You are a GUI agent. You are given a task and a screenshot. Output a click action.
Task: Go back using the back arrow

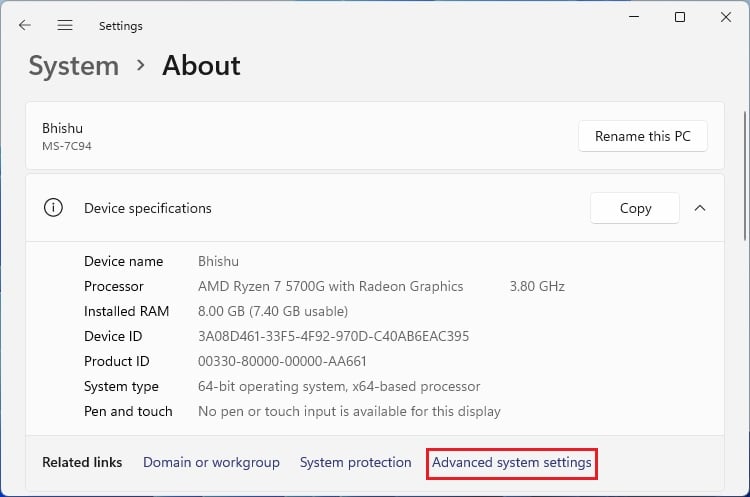click(x=25, y=25)
